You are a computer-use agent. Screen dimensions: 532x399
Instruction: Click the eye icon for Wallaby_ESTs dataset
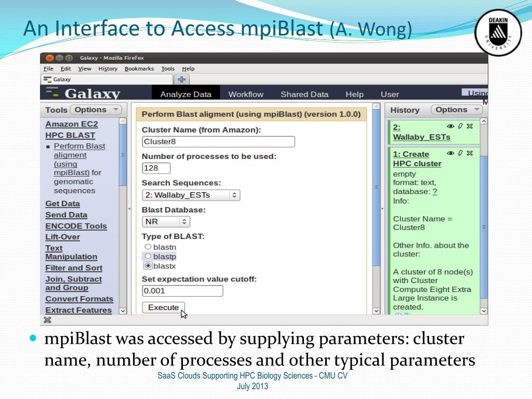450,126
